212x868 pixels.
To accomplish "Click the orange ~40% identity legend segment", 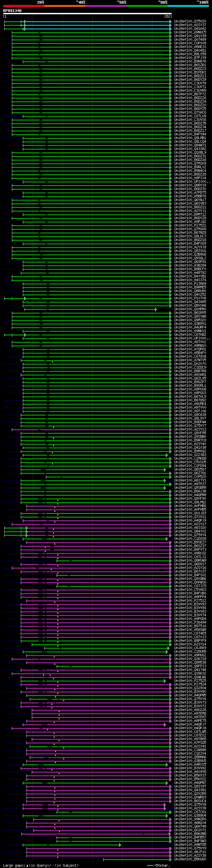I will (x=65, y=6).
